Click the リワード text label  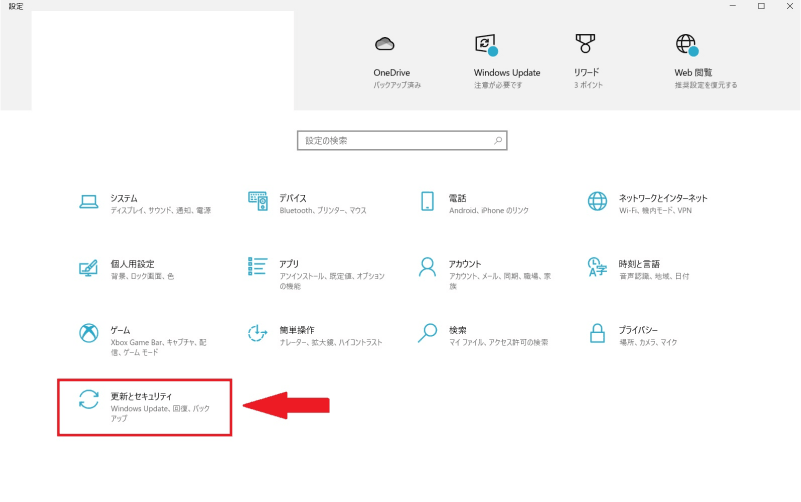(x=586, y=73)
